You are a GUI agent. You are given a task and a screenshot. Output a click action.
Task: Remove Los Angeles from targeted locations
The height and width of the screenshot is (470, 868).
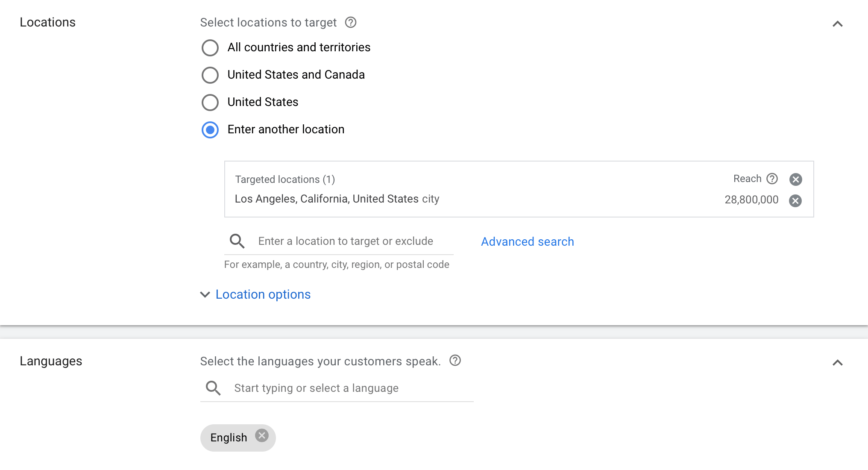pyautogui.click(x=795, y=200)
